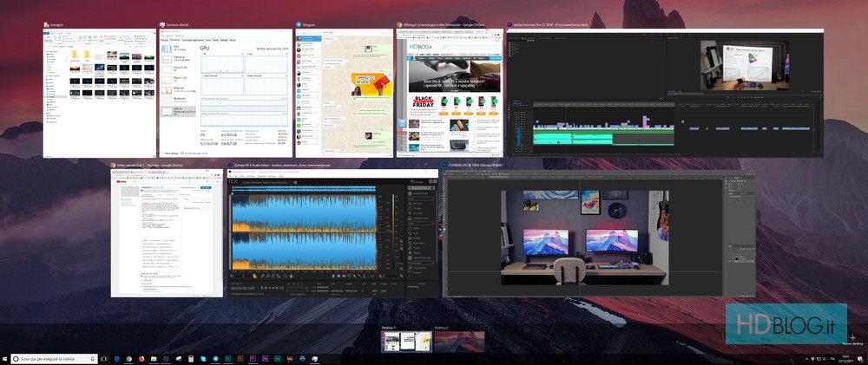Activate the Cortana microphone in search box
This screenshot has width=868, height=365.
pyautogui.click(x=93, y=359)
